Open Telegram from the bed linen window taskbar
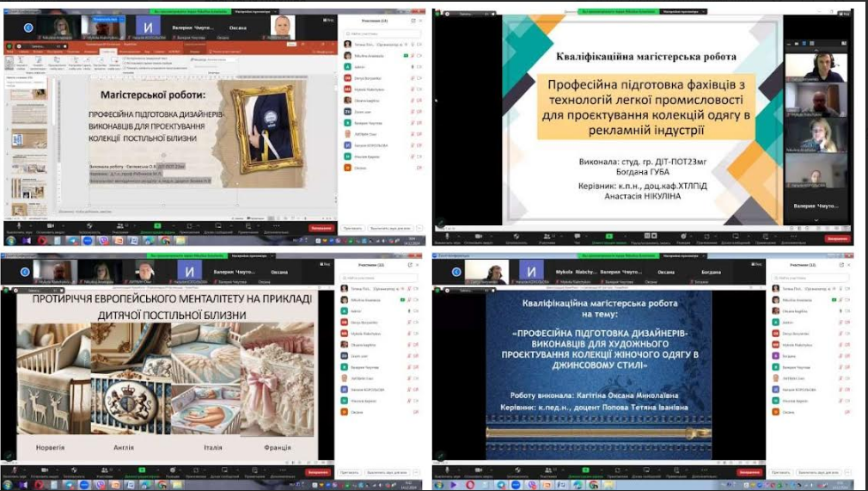Screen dimensions: 868x491 73,241
